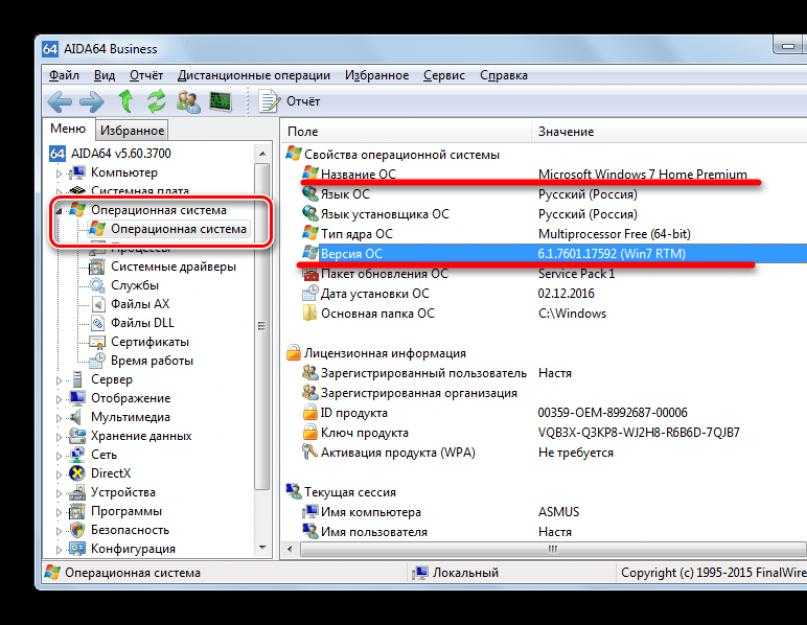Click the DirectX yellow X icon
The height and width of the screenshot is (625, 807).
tap(77, 473)
